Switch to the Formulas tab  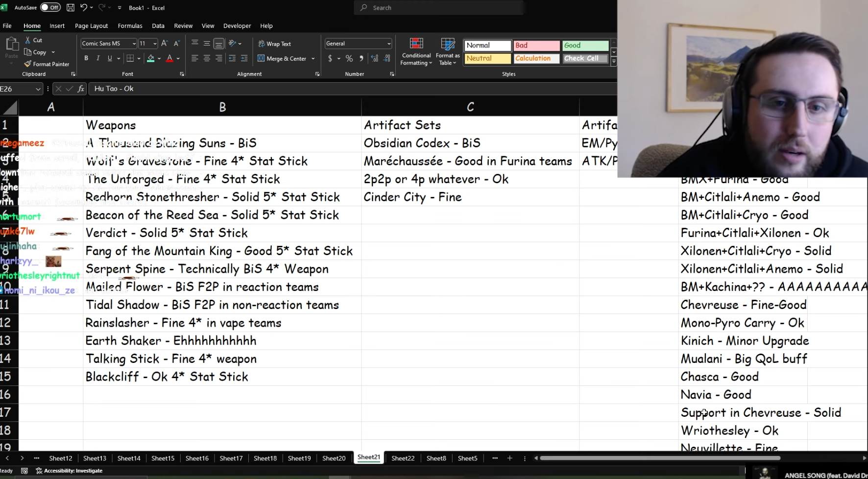click(130, 25)
